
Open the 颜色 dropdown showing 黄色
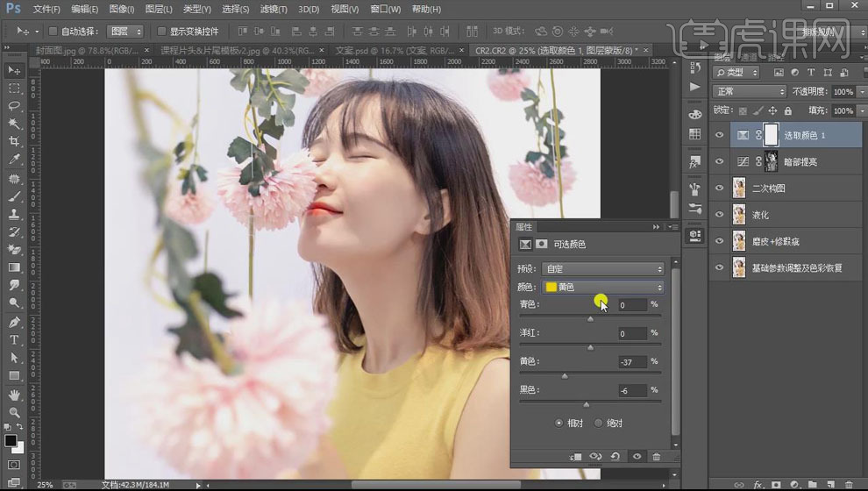603,287
